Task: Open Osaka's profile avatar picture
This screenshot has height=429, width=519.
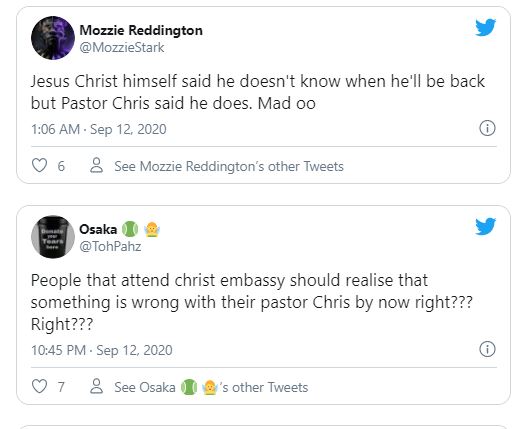Action: pyautogui.click(x=53, y=237)
